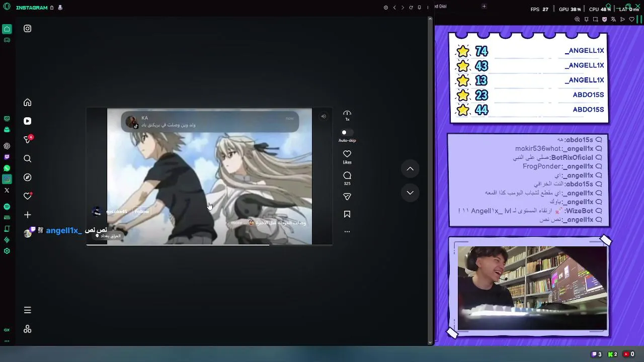
Task: Open ad blocker shield icon
Action: (x=604, y=20)
